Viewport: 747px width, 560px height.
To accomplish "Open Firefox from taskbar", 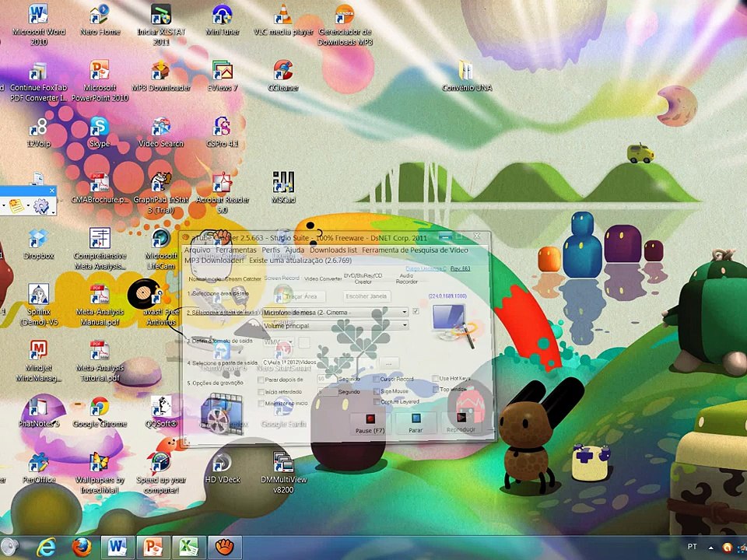I will (x=82, y=547).
